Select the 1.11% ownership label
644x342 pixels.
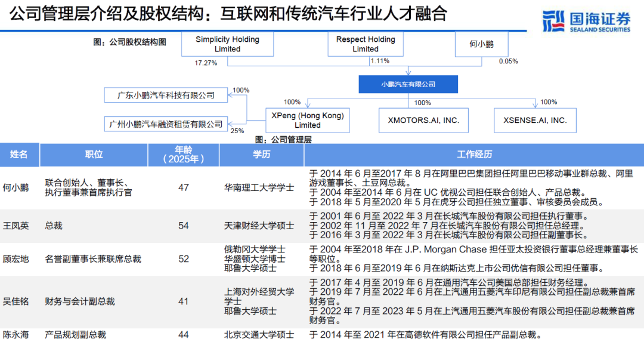(x=380, y=61)
